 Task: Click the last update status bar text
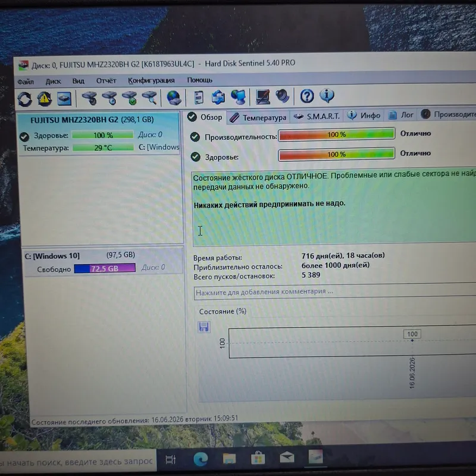coord(135,420)
